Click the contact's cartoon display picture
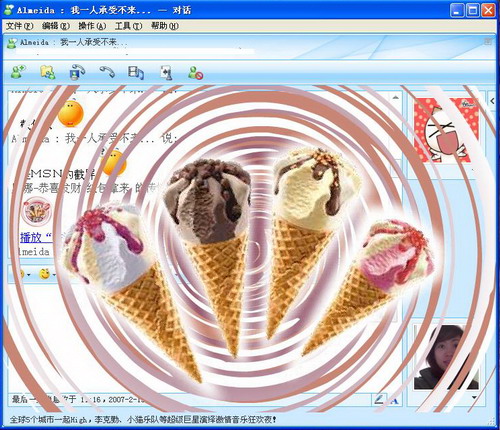Viewport: 500px width, 430px height. [446, 130]
